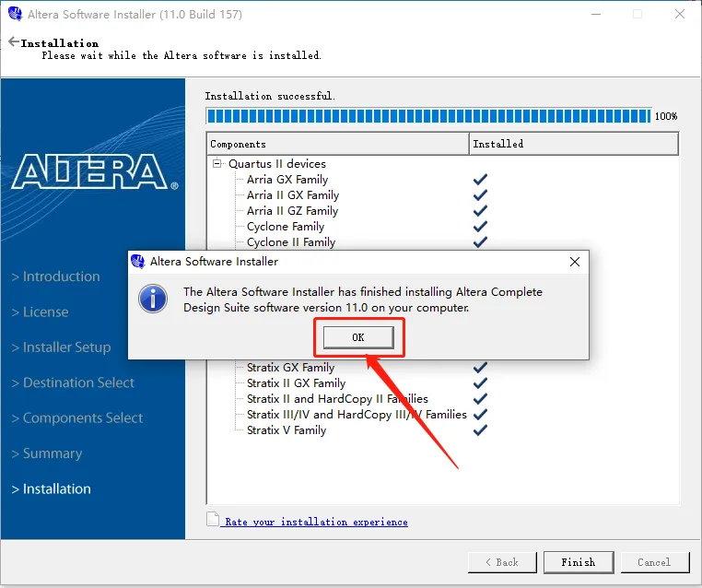Select the Arria II GZ Family row

(x=292, y=211)
